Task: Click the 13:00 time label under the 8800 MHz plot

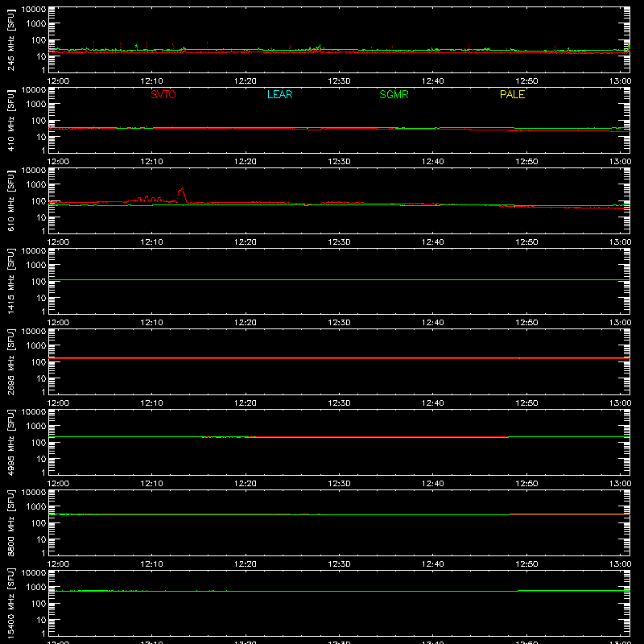Action: (620, 564)
